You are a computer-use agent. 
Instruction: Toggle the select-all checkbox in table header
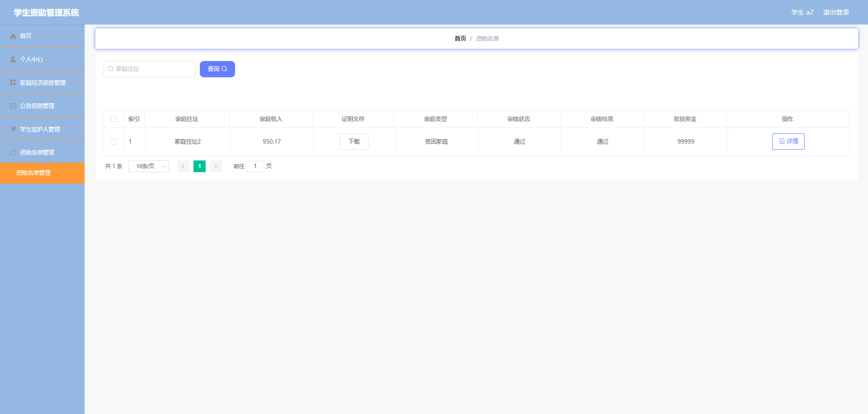(113, 119)
